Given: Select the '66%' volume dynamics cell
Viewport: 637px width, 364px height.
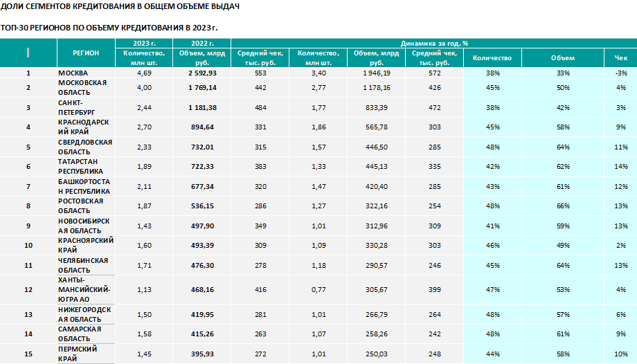Looking at the screenshot, I should coord(563,206).
